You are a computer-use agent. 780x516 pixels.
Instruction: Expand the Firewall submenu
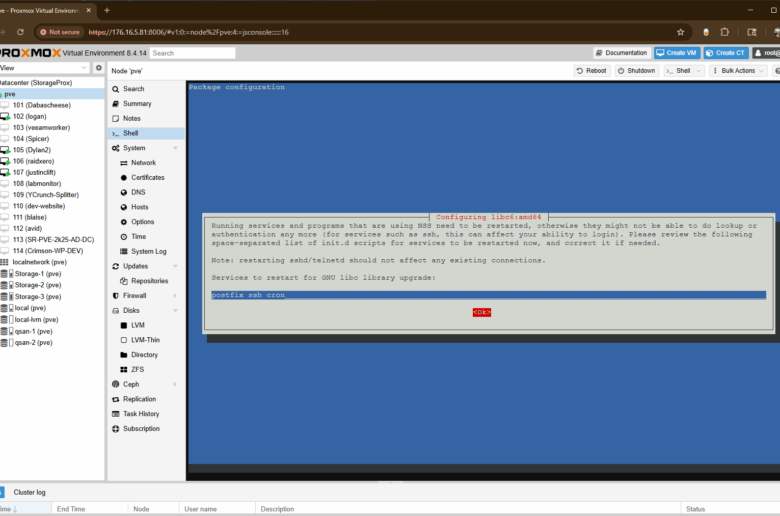(x=175, y=296)
